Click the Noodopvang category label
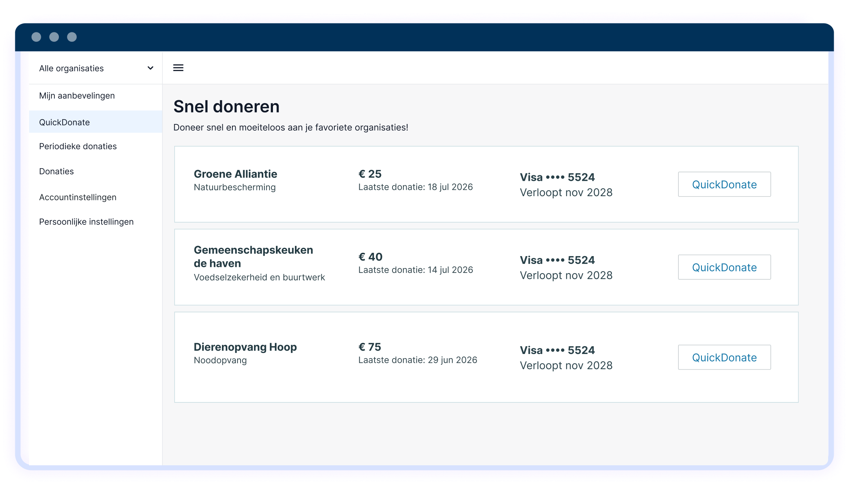 point(220,360)
